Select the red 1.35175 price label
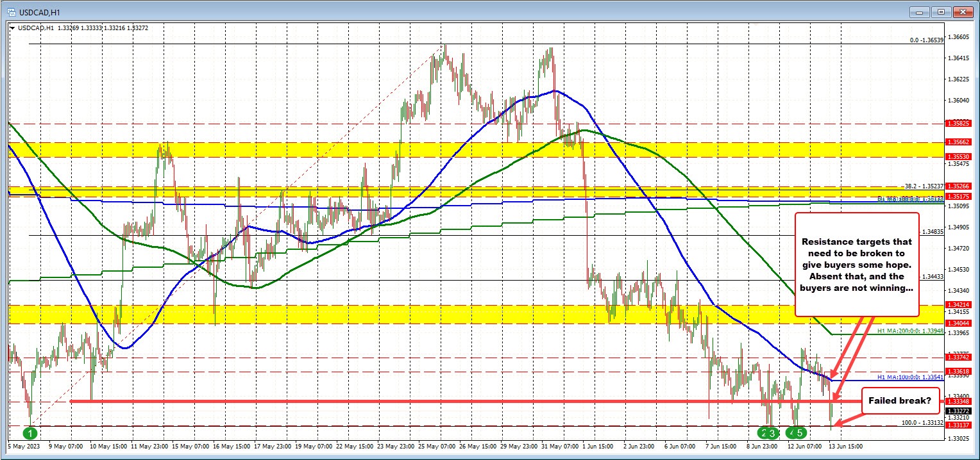The image size is (980, 460). pos(958,195)
